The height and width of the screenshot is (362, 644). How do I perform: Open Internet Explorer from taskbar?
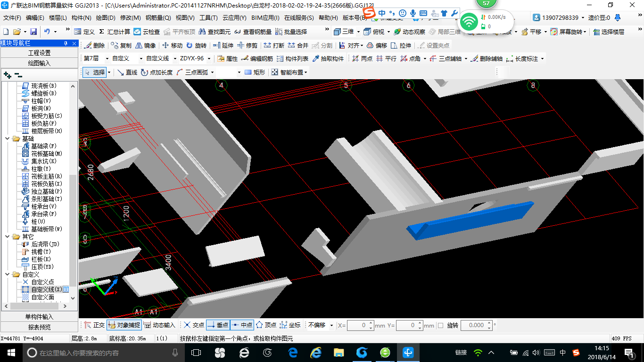click(x=315, y=353)
